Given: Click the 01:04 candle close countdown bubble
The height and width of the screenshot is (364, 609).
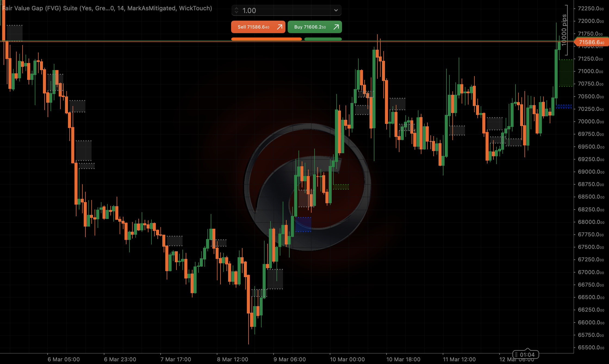Looking at the screenshot, I should click(527, 354).
